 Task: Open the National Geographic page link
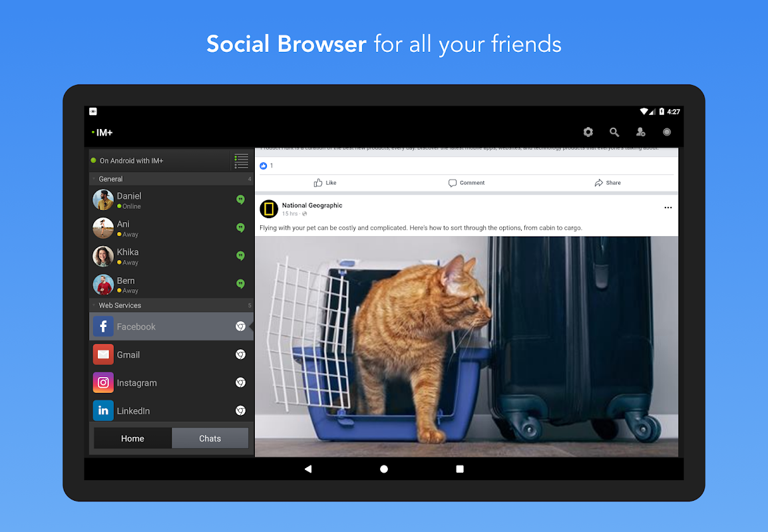[x=312, y=205]
